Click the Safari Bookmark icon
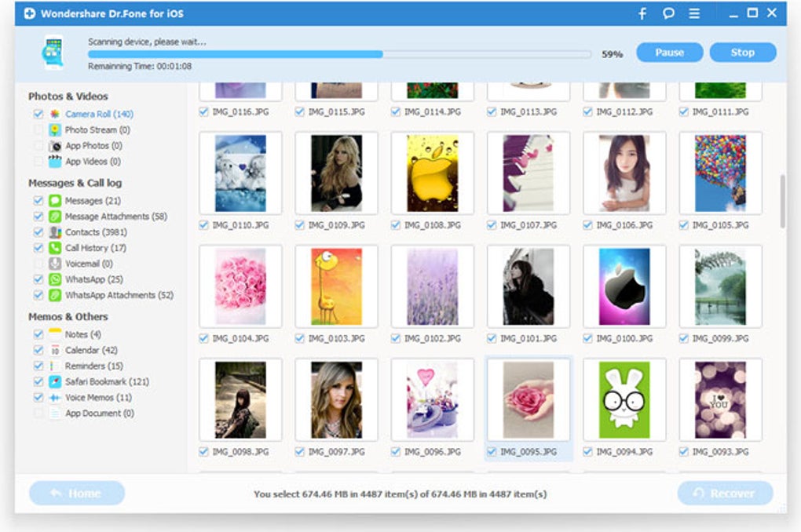Image resolution: width=801 pixels, height=532 pixels. (54, 382)
